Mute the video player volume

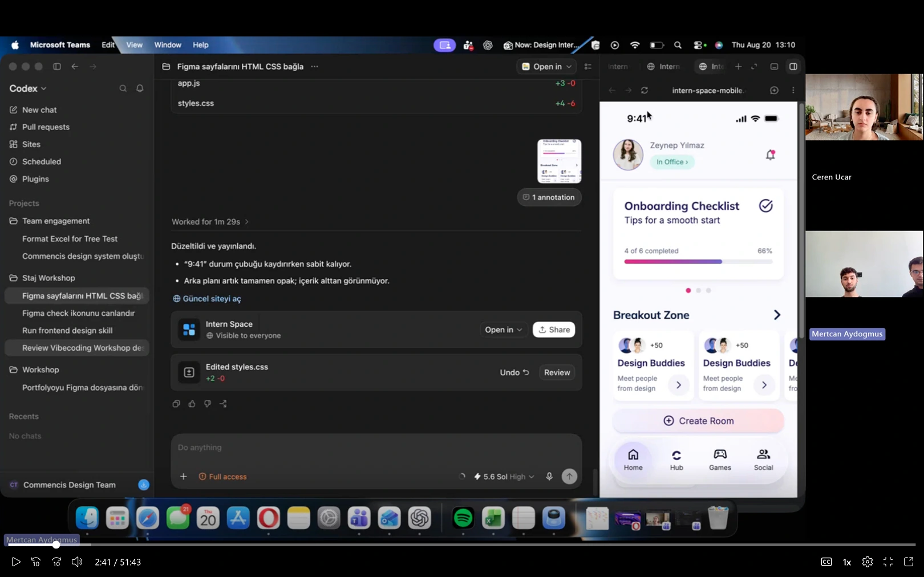[x=77, y=562]
